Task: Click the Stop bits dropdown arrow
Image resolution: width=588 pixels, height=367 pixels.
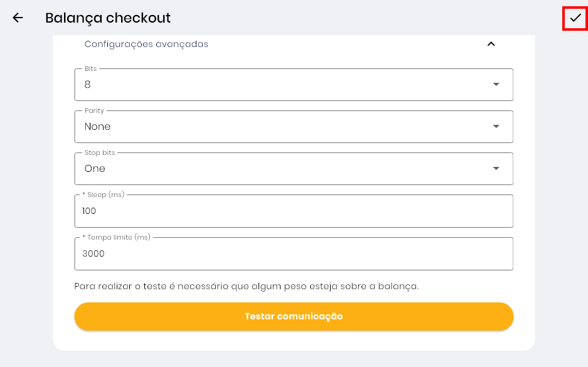Action: click(x=496, y=168)
